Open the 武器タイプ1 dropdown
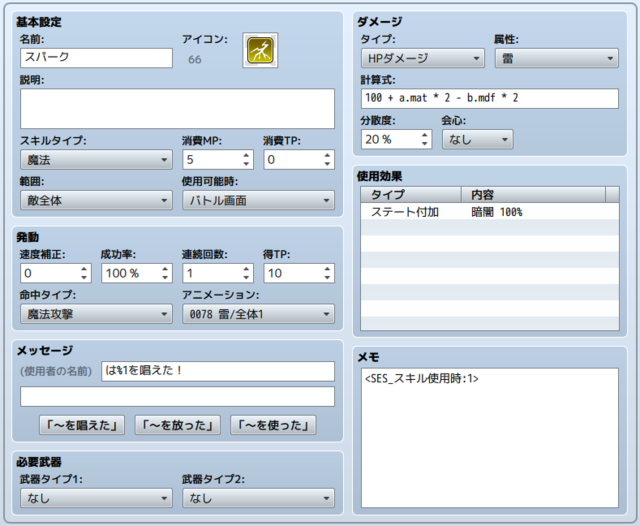The width and height of the screenshot is (640, 526). [96, 498]
